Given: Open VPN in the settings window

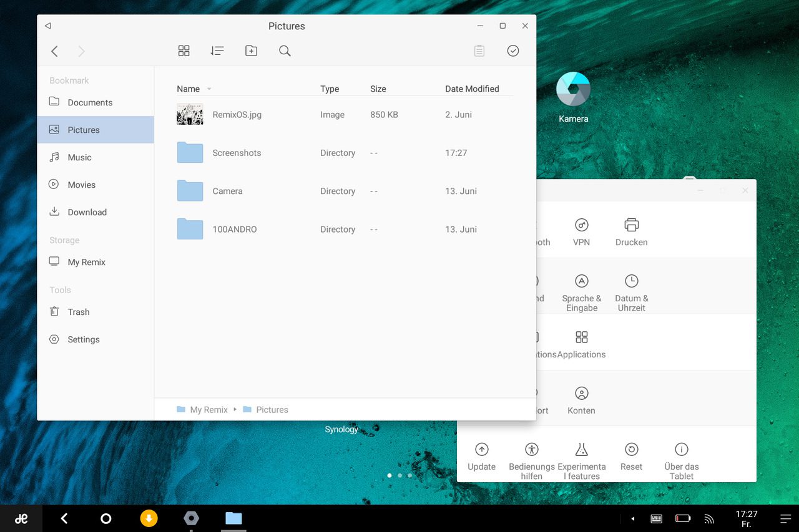Looking at the screenshot, I should pyautogui.click(x=581, y=232).
